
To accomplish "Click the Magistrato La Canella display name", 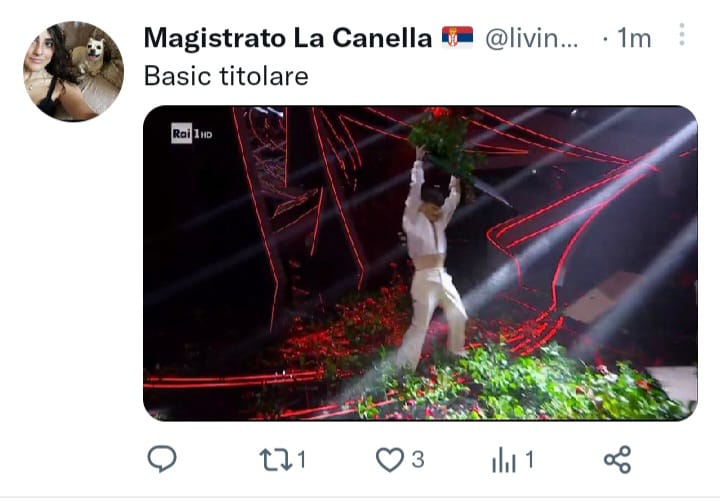I will (x=288, y=38).
